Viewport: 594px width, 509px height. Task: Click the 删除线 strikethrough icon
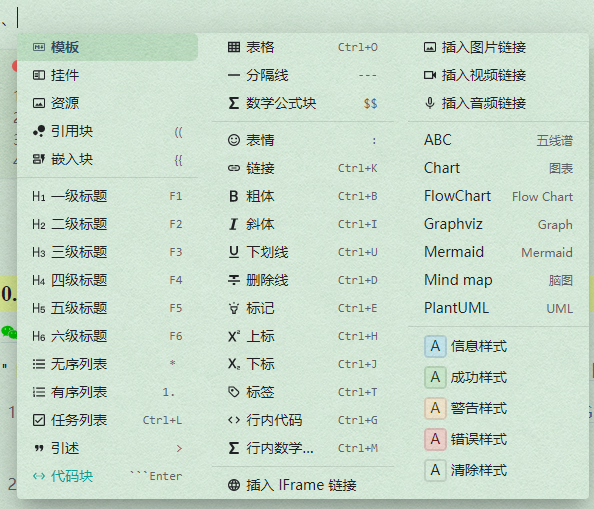(x=234, y=280)
